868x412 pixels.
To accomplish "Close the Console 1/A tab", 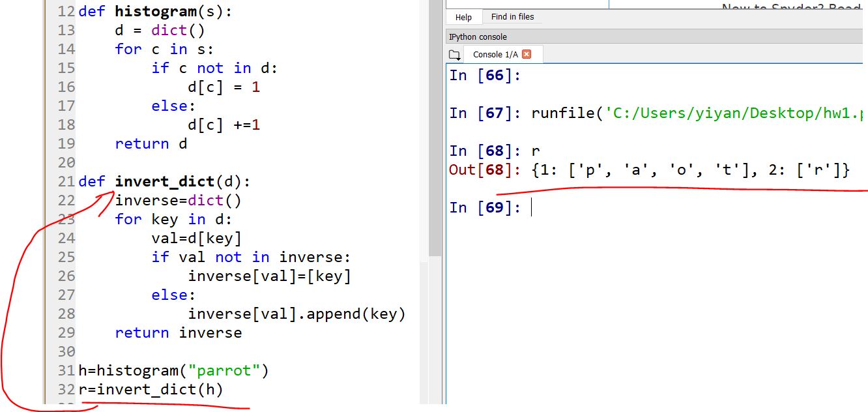I will (527, 54).
